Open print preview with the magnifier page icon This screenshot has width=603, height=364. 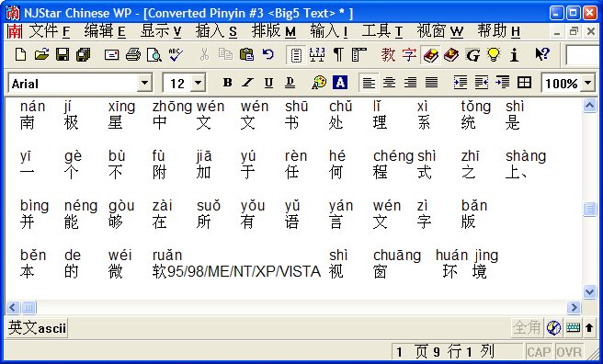[154, 54]
